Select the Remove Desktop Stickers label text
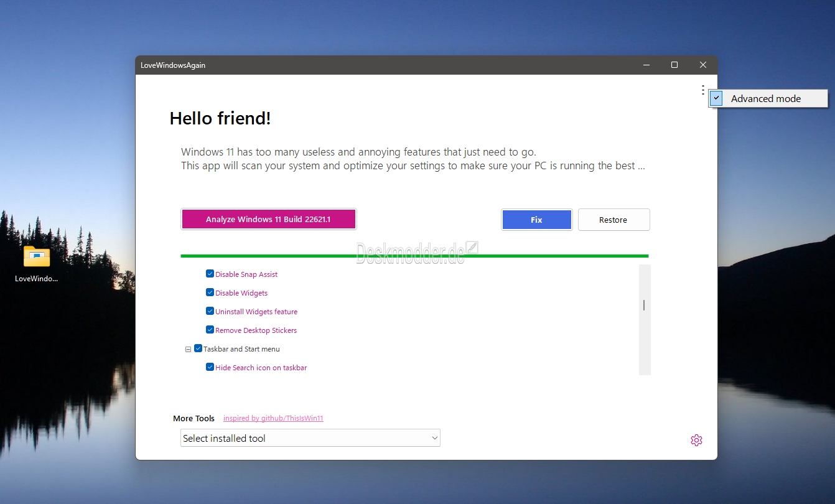This screenshot has width=835, height=504. (x=256, y=330)
